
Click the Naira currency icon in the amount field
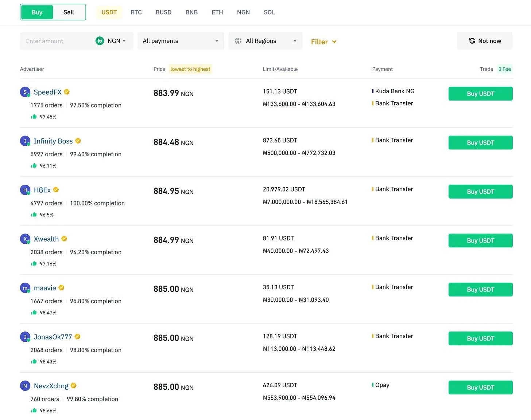100,41
